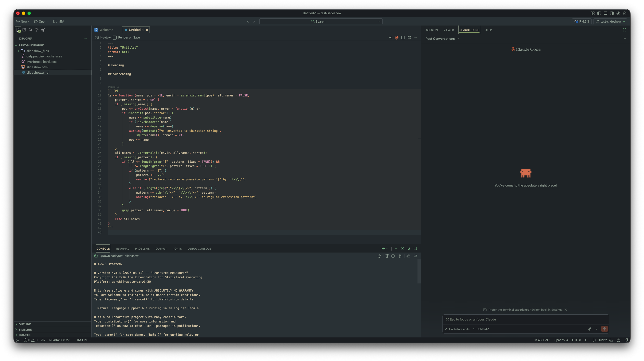Start a new console session with plus
The width and height of the screenshot is (644, 361).
click(x=383, y=249)
